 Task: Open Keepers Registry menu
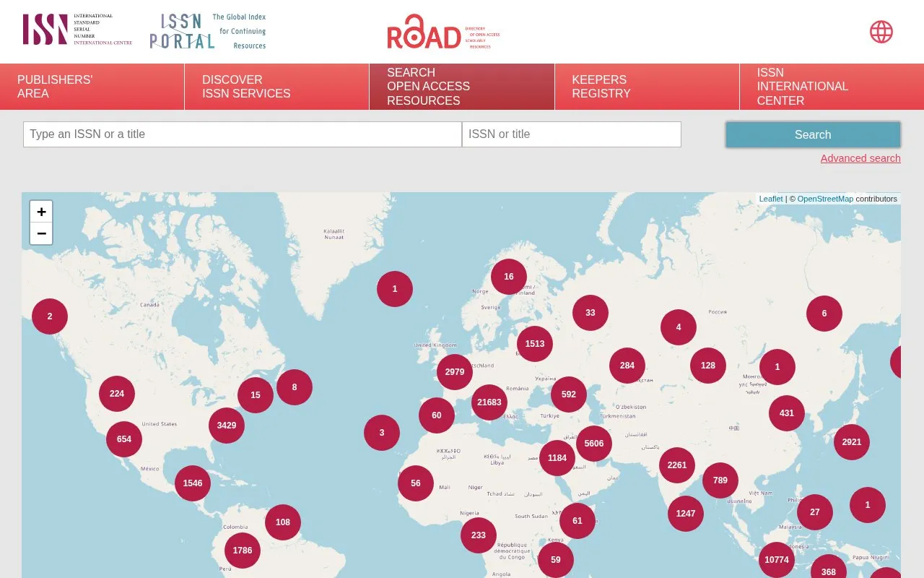(647, 87)
